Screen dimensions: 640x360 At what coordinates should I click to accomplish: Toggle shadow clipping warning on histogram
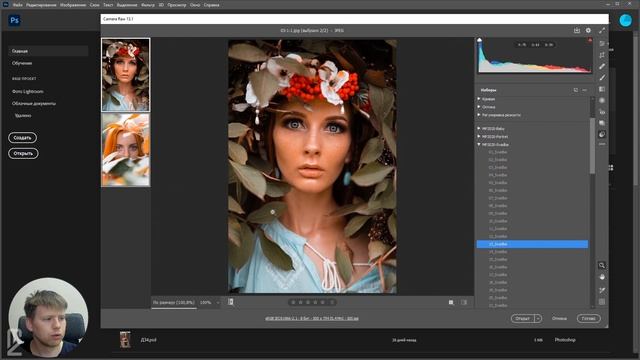pyautogui.click(x=480, y=40)
